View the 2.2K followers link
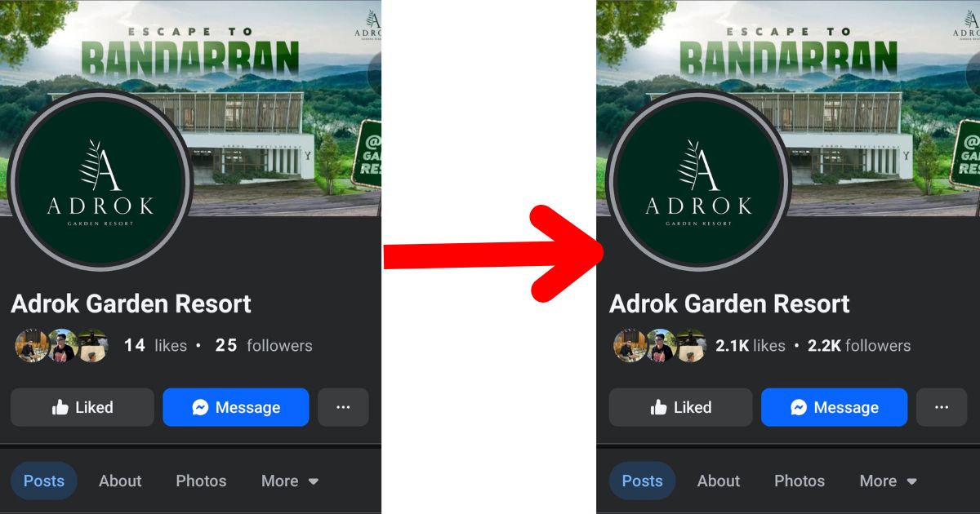Image resolution: width=980 pixels, height=514 pixels. point(859,345)
